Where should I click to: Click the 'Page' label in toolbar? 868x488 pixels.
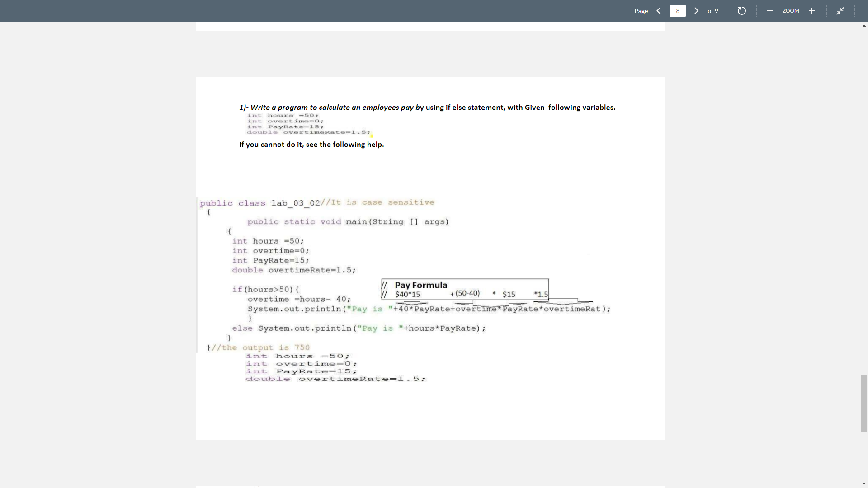pos(641,11)
